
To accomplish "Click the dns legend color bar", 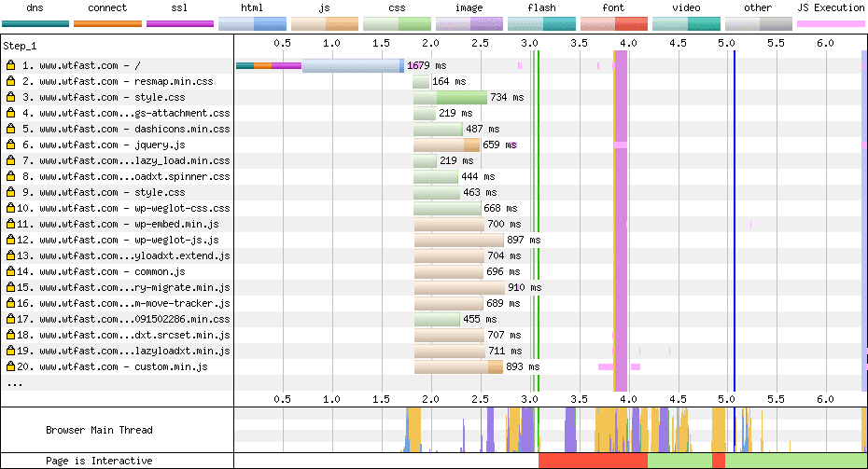I will pos(35,23).
